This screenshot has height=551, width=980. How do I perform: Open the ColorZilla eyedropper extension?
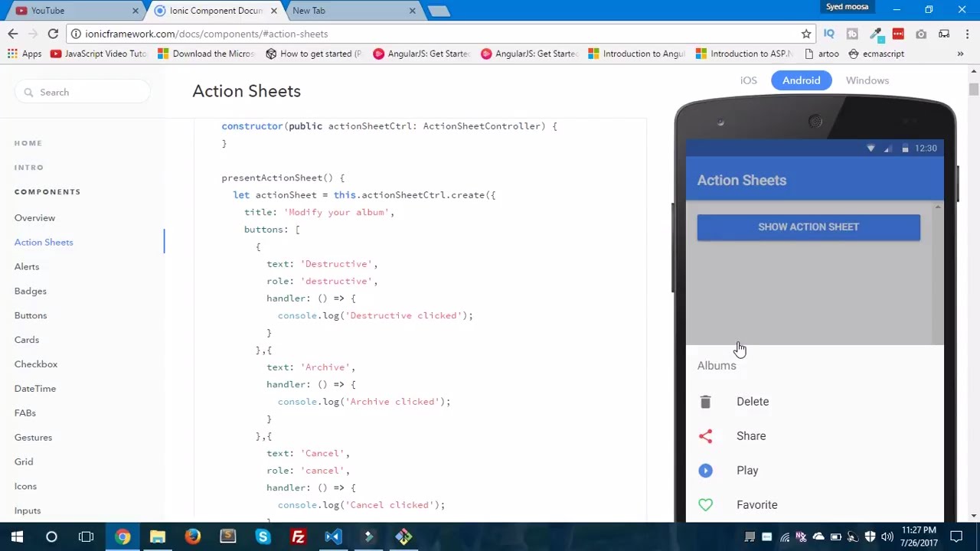pyautogui.click(x=875, y=34)
